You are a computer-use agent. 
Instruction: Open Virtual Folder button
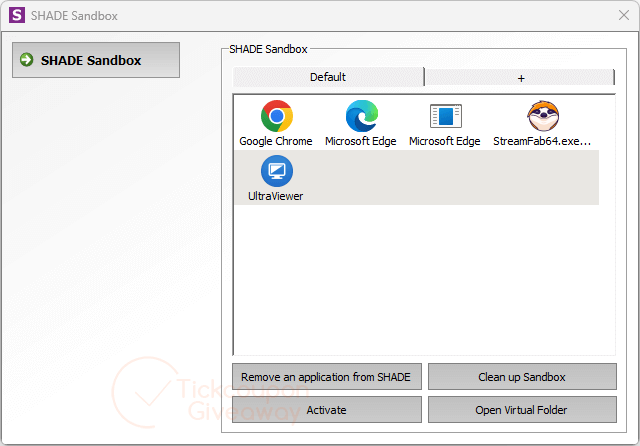[522, 410]
